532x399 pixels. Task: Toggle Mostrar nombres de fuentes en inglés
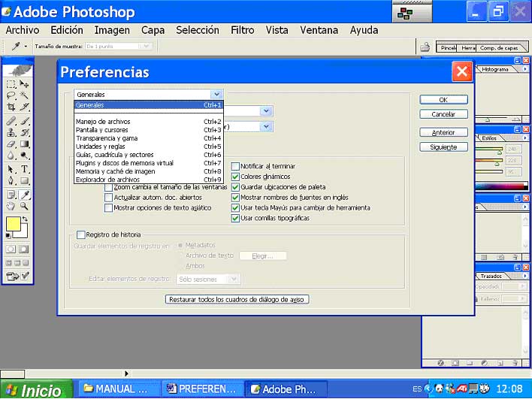[x=235, y=198]
